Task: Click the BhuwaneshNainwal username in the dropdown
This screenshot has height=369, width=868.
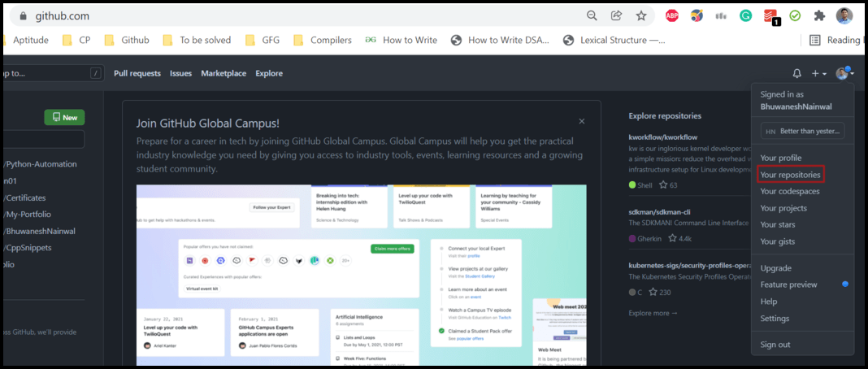Action: point(796,106)
